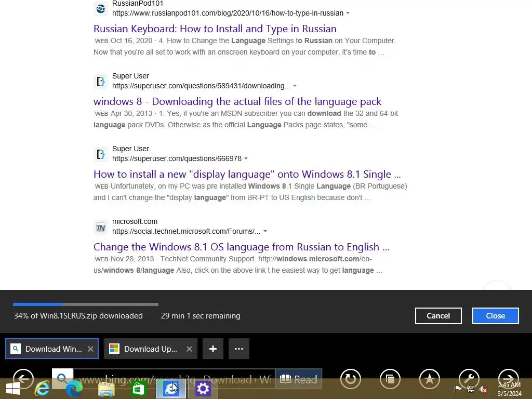
Task: Go back with the back arrow button
Action: 23,379
